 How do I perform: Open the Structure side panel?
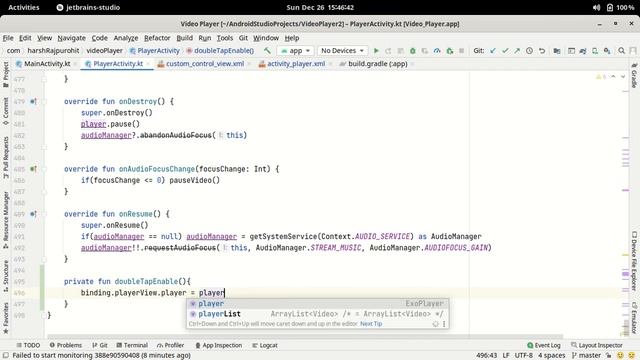point(6,276)
